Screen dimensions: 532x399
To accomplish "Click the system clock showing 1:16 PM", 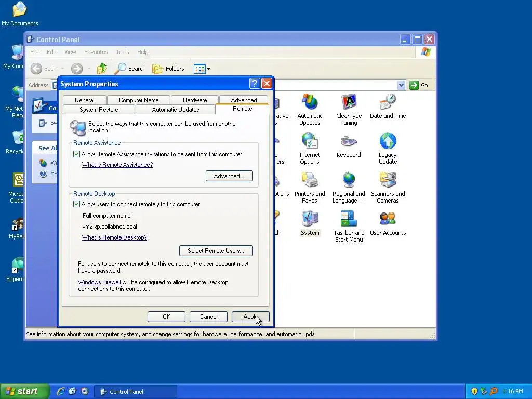I will tap(513, 391).
